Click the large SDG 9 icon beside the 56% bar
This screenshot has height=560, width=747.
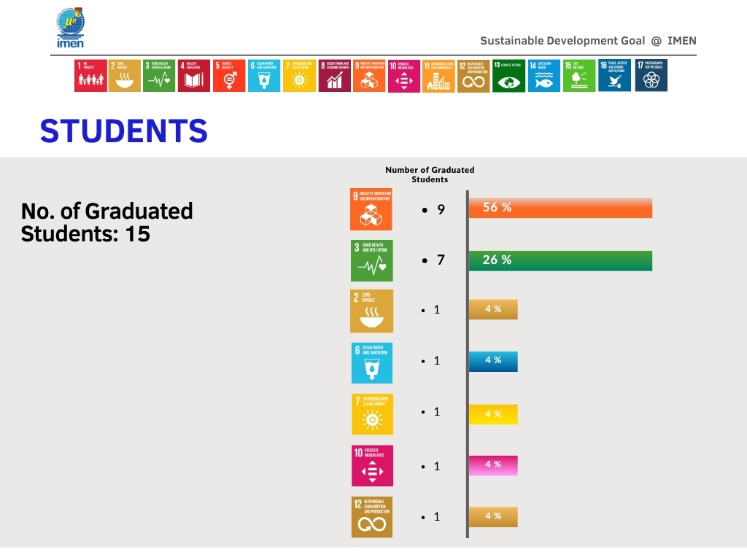371,209
